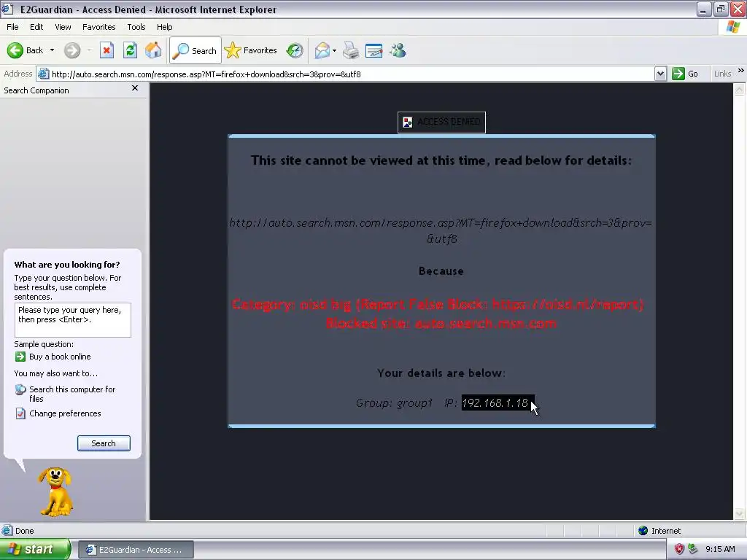Click the broken ACCESS DENIED image
747x560 pixels.
coord(441,122)
